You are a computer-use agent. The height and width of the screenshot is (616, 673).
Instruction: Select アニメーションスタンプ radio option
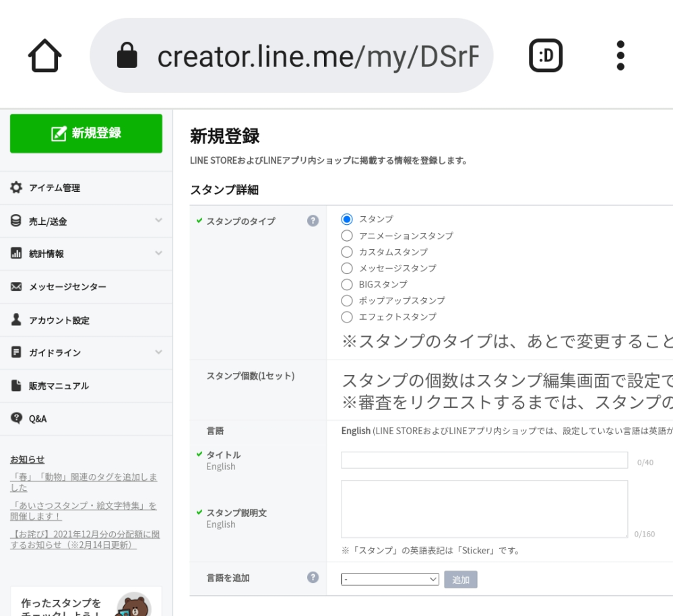(x=347, y=236)
